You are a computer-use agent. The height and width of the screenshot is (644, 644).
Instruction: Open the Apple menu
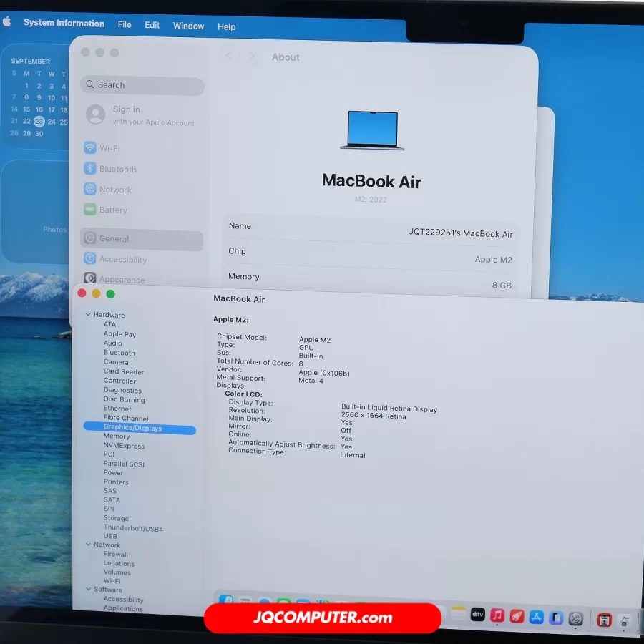(6, 21)
